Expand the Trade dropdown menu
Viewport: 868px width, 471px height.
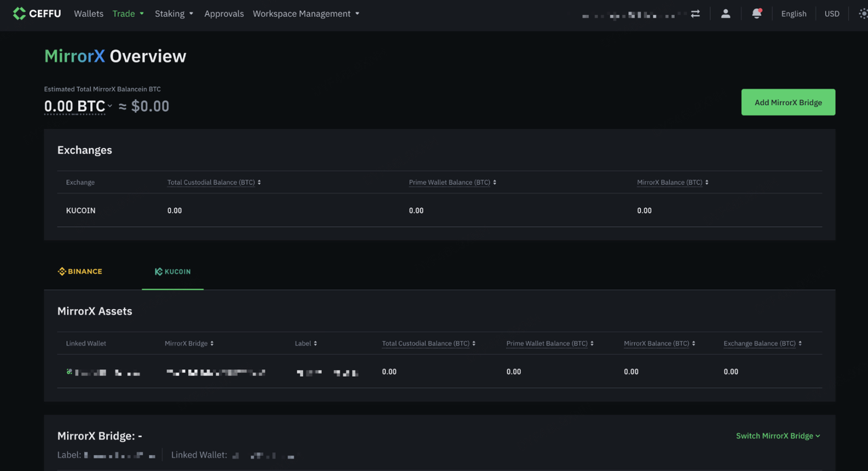click(128, 14)
